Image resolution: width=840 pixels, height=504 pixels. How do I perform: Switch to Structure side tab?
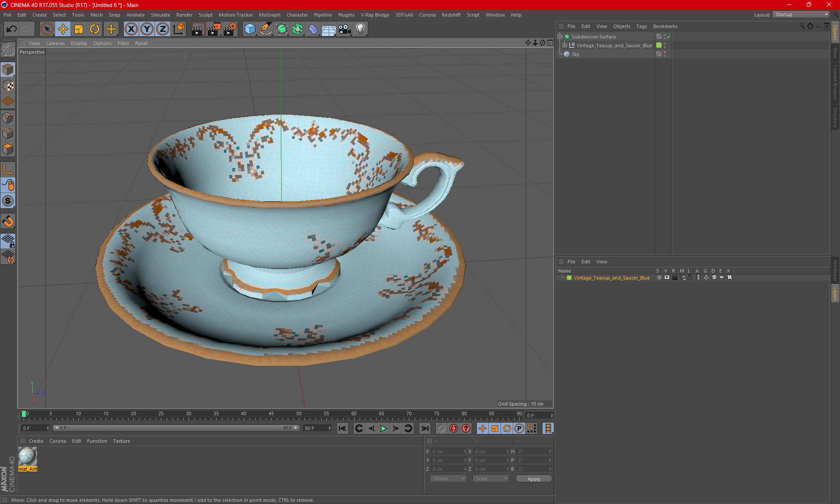click(835, 117)
